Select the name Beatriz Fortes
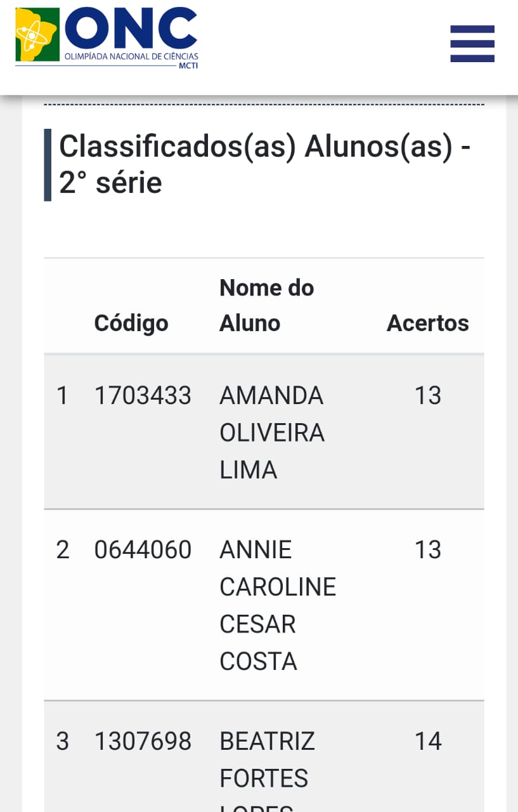 (x=267, y=760)
